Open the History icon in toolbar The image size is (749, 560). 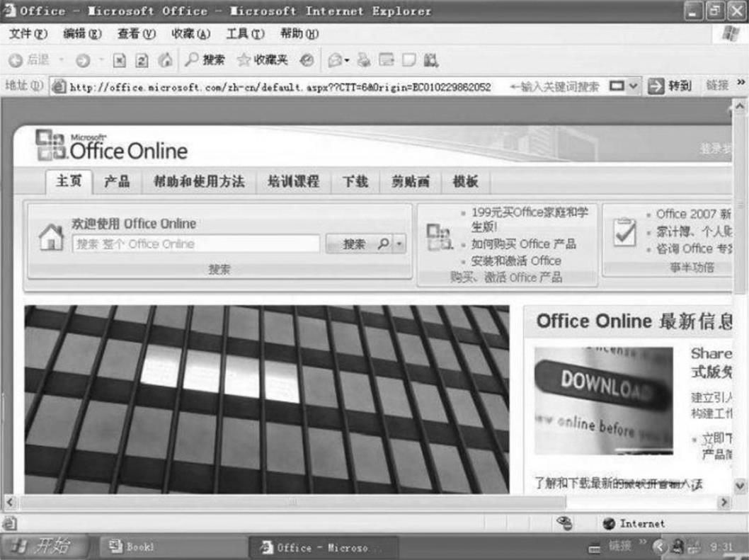tap(307, 60)
